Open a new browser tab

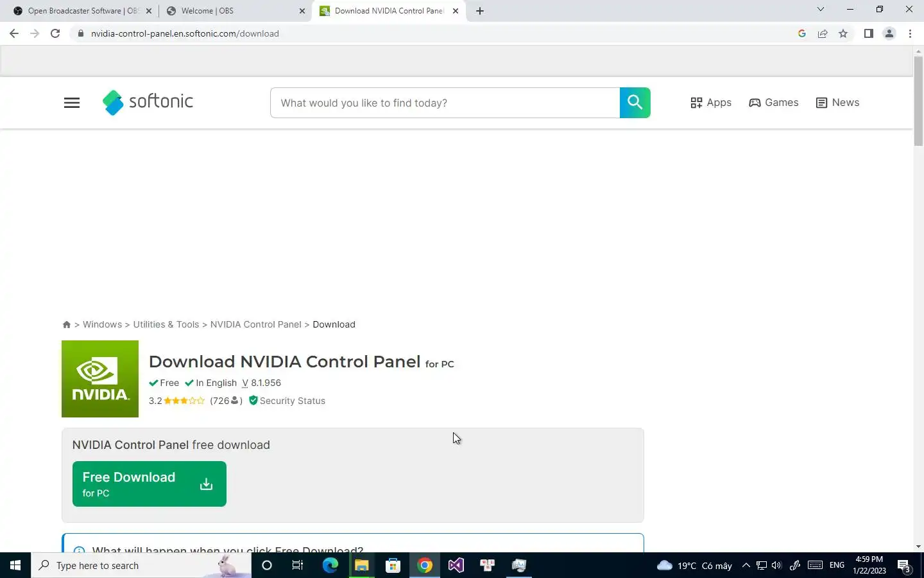point(480,11)
